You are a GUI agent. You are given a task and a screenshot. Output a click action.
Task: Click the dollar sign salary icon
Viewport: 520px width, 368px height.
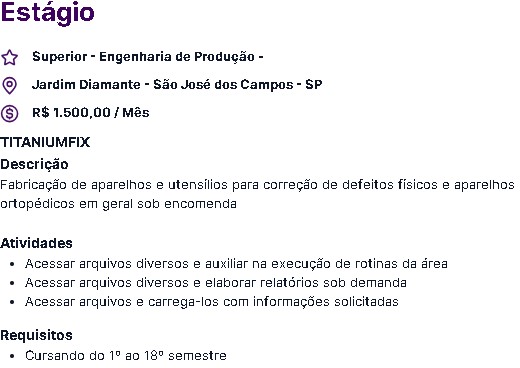click(9, 113)
